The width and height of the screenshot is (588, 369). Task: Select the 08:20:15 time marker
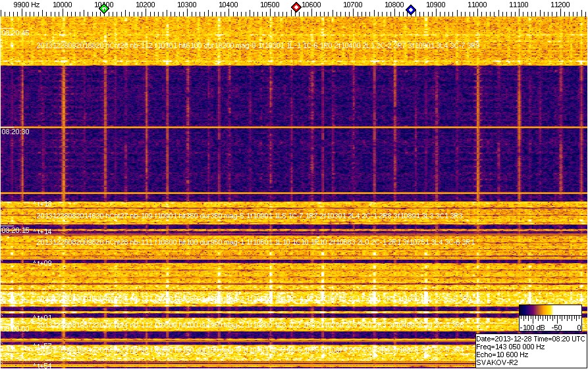14,231
